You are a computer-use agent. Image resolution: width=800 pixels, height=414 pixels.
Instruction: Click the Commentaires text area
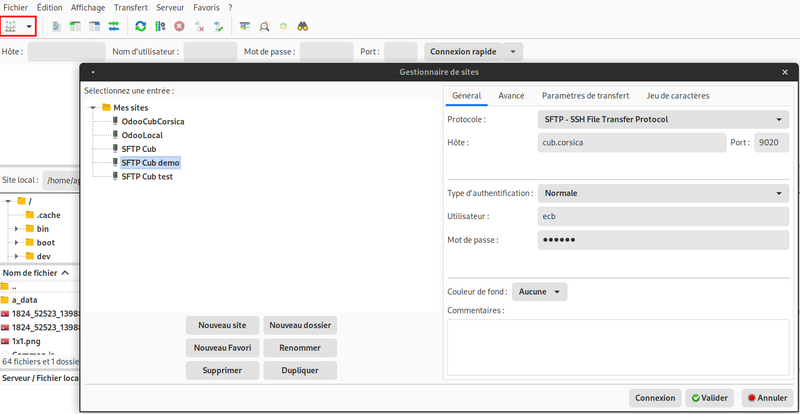[x=618, y=348]
